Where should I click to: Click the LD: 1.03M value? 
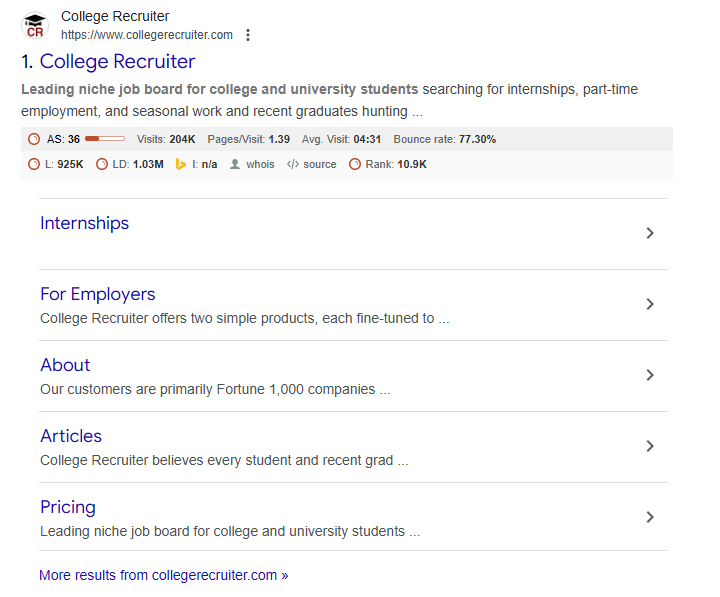pyautogui.click(x=138, y=164)
